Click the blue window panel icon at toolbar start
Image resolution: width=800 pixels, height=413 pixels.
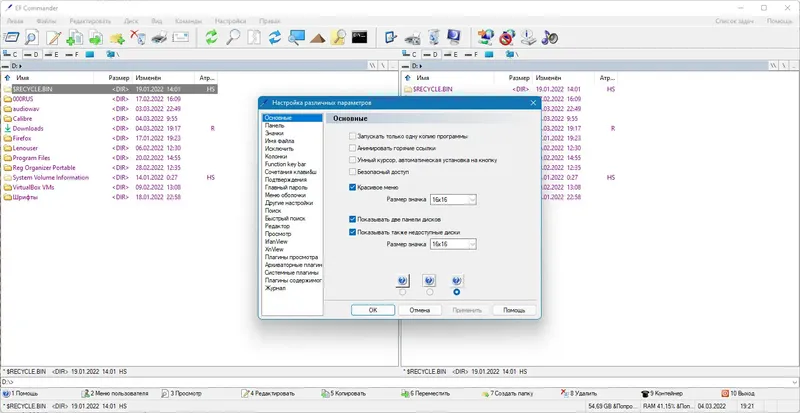point(11,37)
